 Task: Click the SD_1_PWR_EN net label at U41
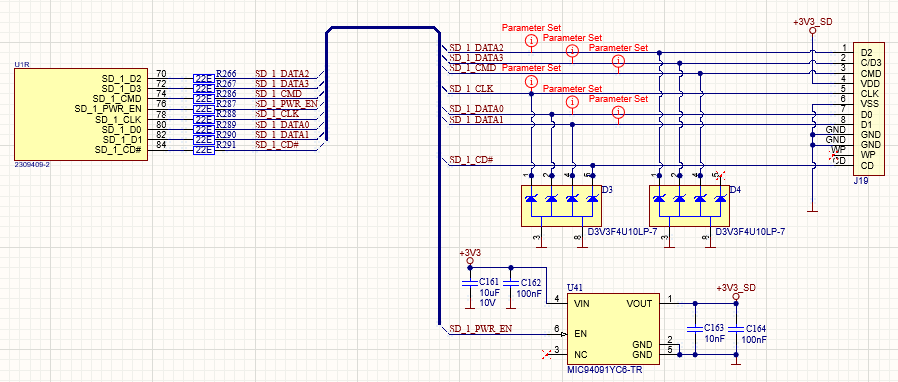pyautogui.click(x=481, y=329)
